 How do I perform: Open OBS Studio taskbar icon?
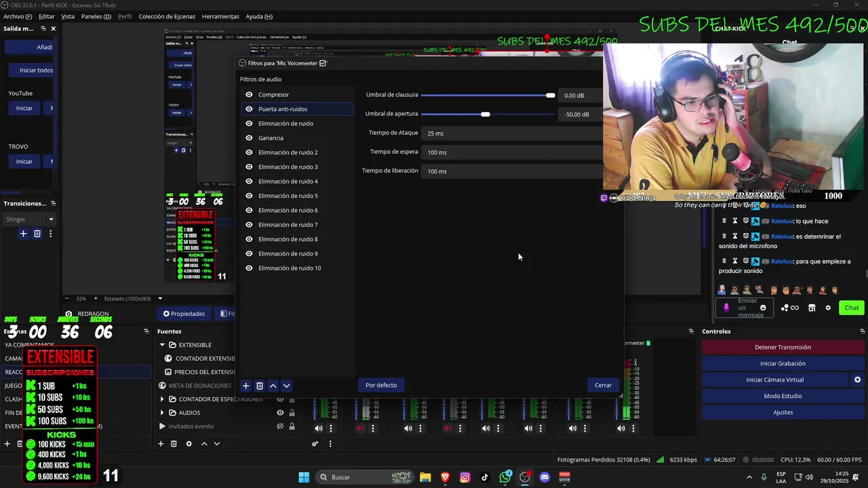point(525,477)
